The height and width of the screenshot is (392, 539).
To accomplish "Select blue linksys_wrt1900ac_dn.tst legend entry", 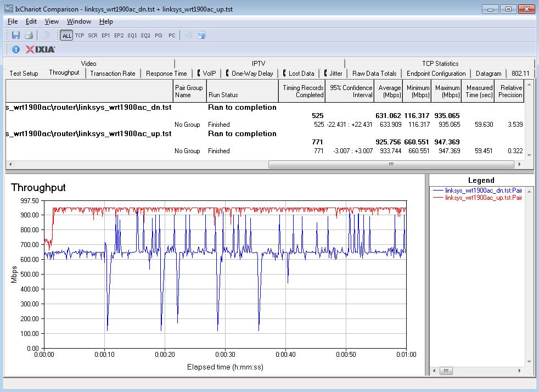I will (478, 190).
